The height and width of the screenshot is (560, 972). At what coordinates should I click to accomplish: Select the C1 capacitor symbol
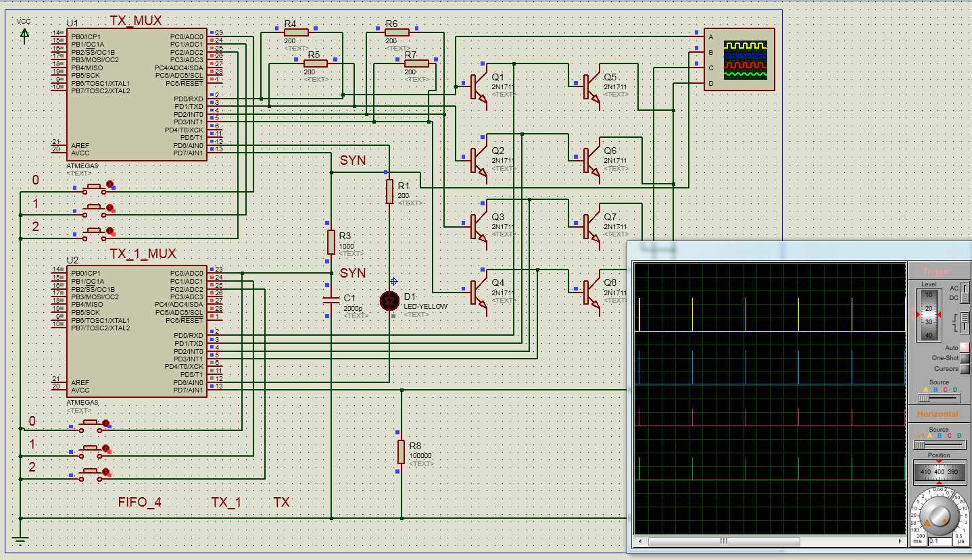pos(331,300)
